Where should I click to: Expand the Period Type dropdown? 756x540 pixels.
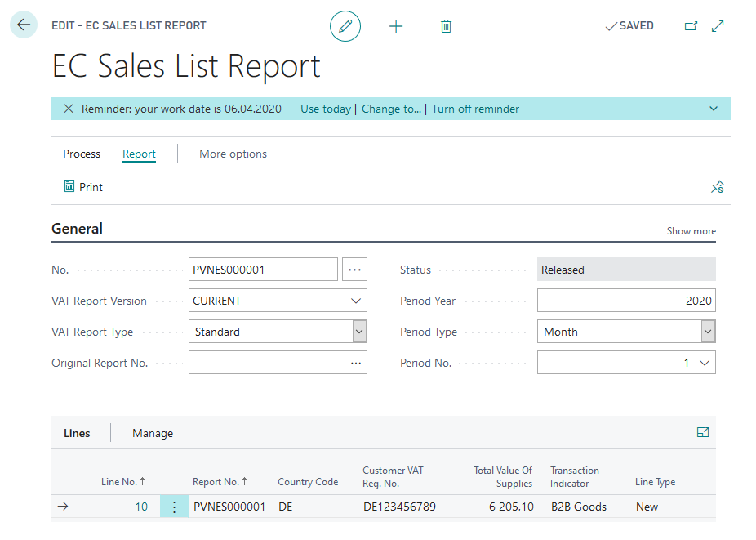[708, 332]
